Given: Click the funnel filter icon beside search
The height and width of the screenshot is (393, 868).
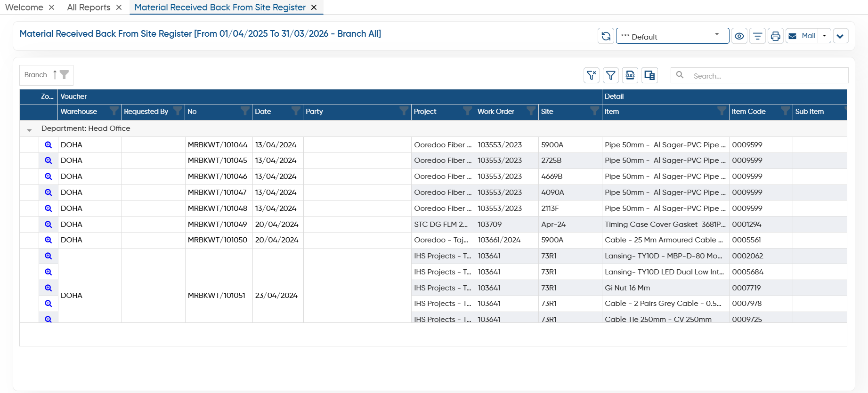Looking at the screenshot, I should [x=611, y=75].
